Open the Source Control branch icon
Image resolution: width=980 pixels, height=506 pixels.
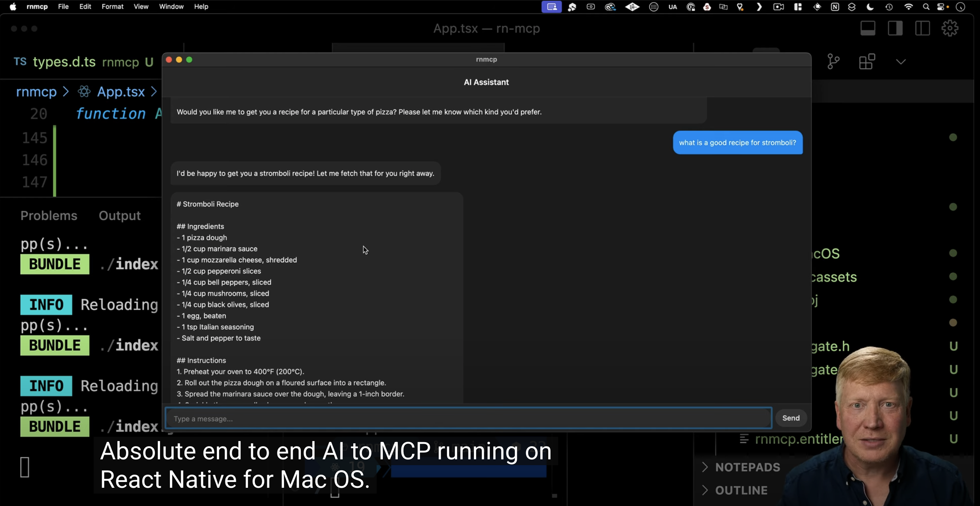pyautogui.click(x=833, y=62)
